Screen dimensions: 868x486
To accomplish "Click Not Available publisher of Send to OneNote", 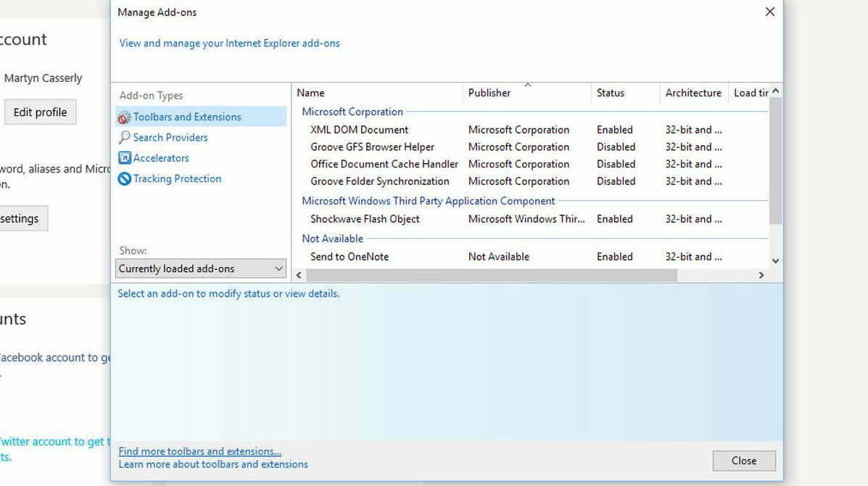I will (x=499, y=256).
